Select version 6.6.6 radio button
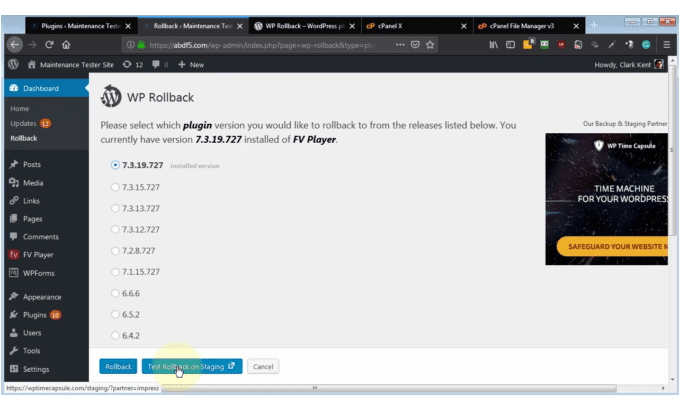Screen dimensions: 680x396 click(115, 293)
